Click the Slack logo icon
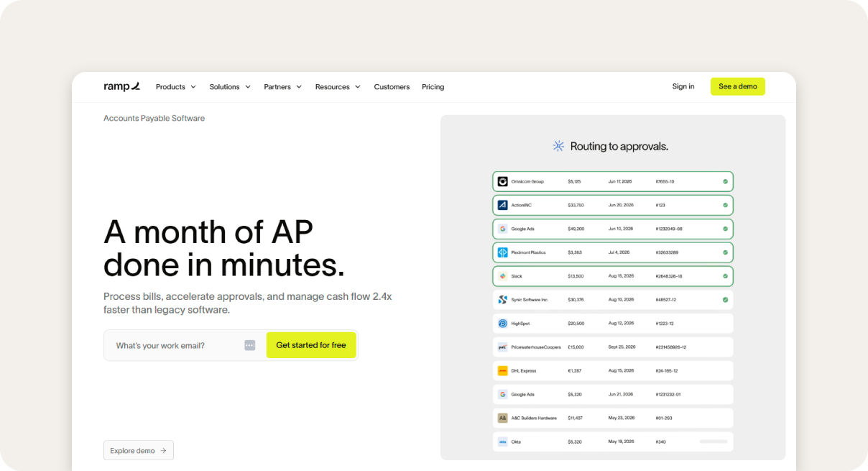This screenshot has width=868, height=471. click(502, 276)
